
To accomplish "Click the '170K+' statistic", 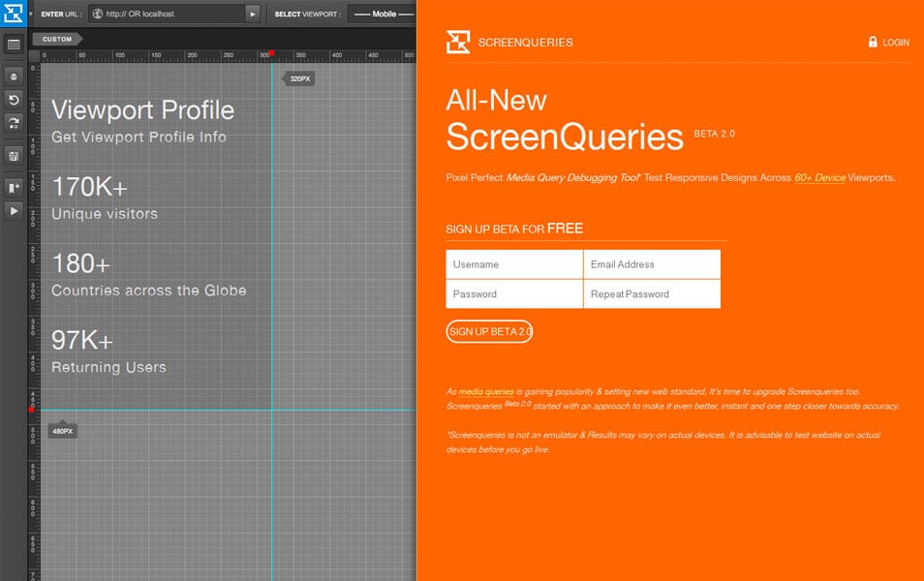I will click(x=89, y=187).
